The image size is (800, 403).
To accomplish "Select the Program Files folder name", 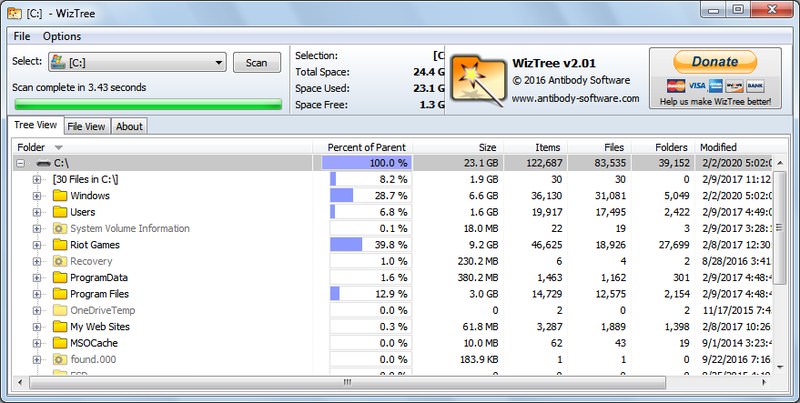I will pyautogui.click(x=99, y=294).
